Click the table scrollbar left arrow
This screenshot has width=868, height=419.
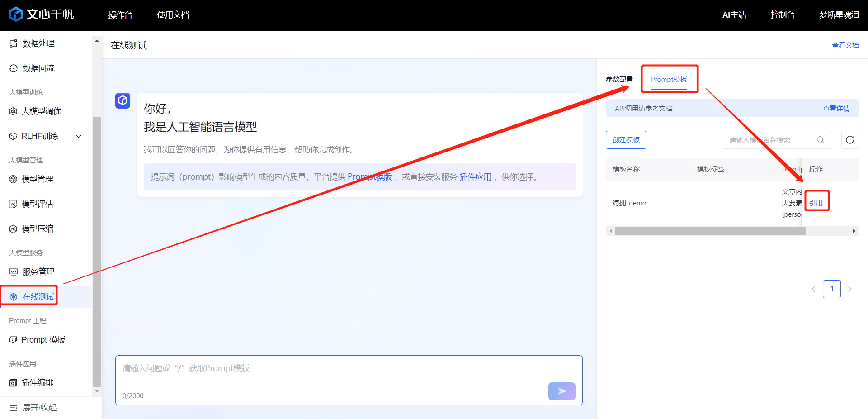point(611,231)
